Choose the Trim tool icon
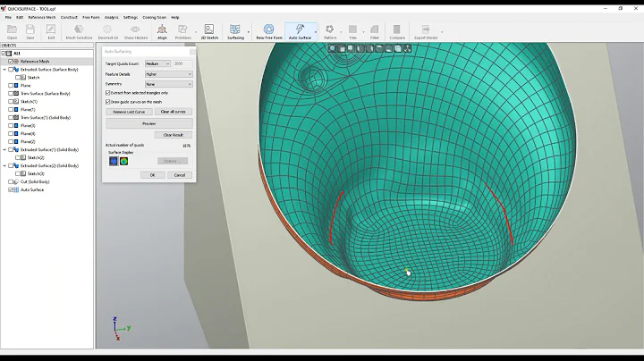 point(352,31)
